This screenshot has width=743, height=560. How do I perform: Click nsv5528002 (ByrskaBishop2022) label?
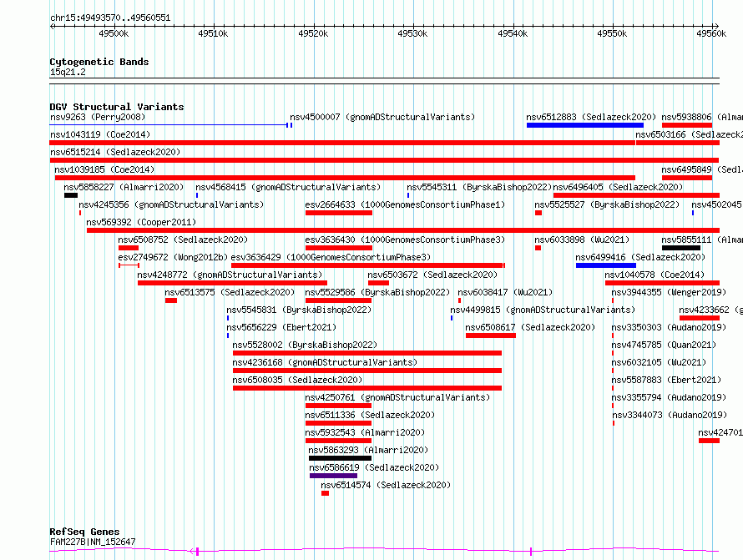point(305,345)
